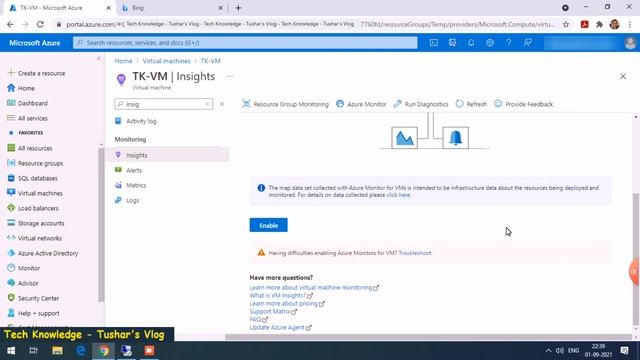The height and width of the screenshot is (360, 640).
Task: Click the Azure global search bar
Action: click(245, 42)
